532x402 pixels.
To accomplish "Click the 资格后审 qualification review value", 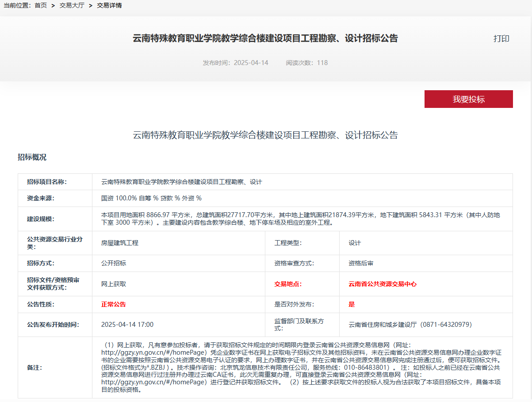I will (361, 263).
